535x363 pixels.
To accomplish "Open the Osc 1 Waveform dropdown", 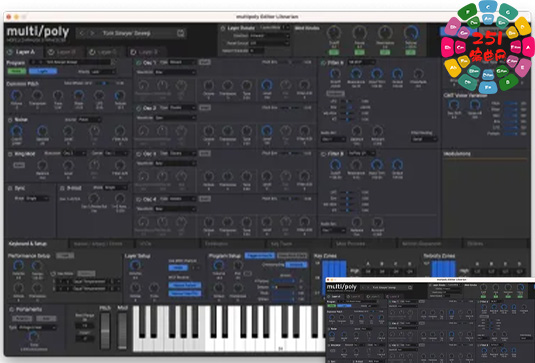I will coord(175,72).
